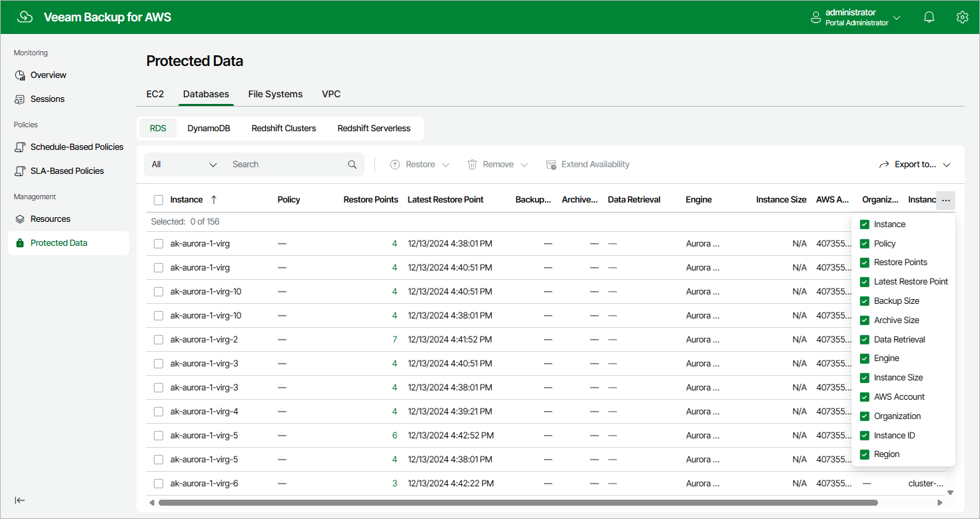Select the ak-aurora-1-virg-4 row checkbox

(x=159, y=412)
